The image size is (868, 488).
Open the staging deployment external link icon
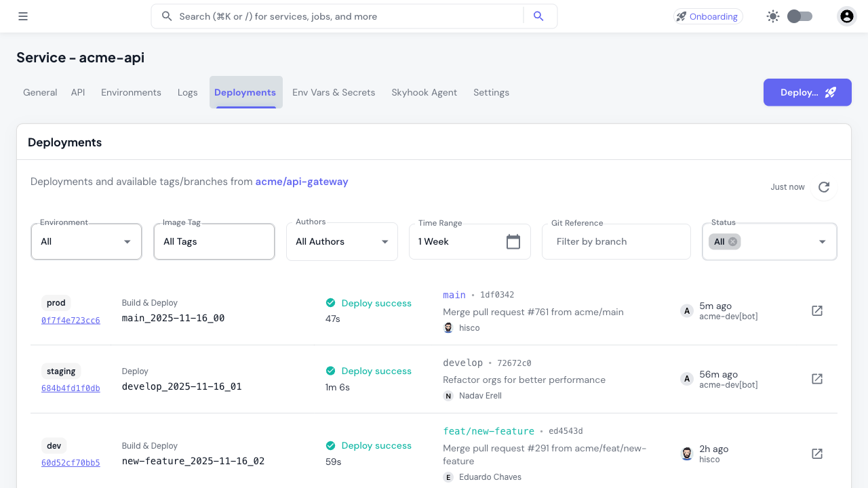(816, 379)
